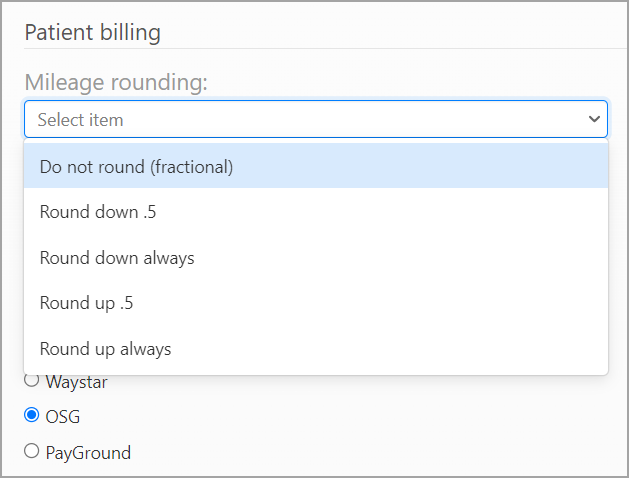Select the Waystar radio button

click(x=32, y=381)
